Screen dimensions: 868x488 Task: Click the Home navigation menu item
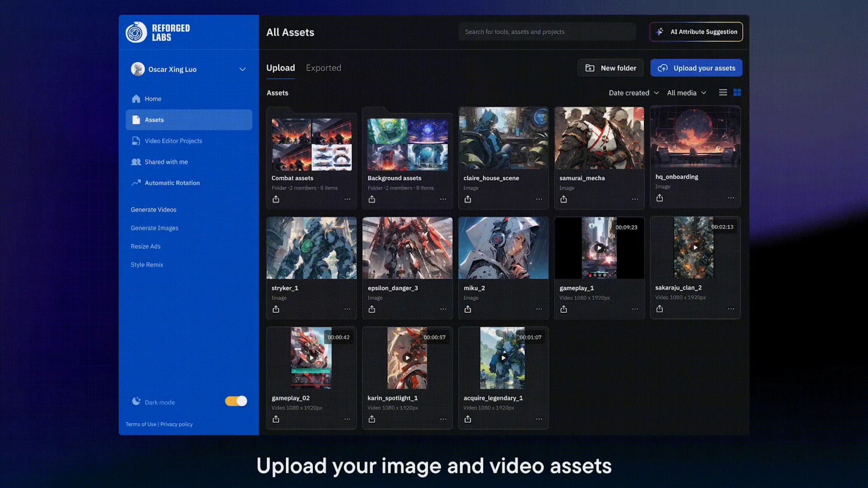153,99
